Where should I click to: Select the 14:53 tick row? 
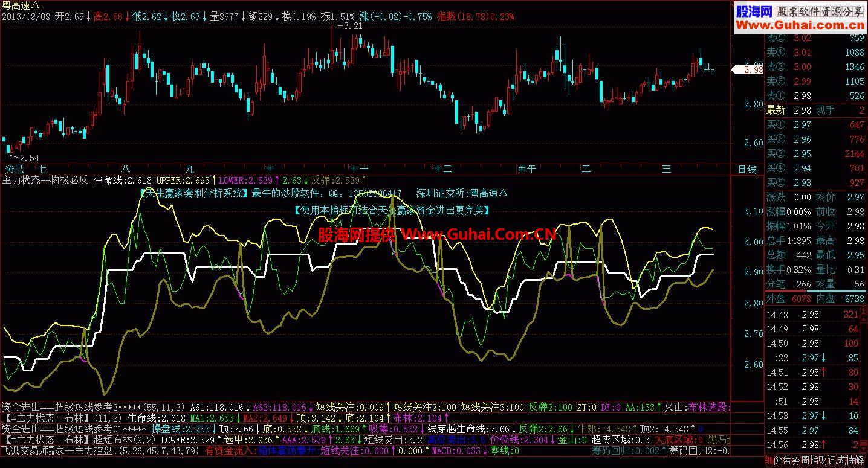[x=812, y=416]
